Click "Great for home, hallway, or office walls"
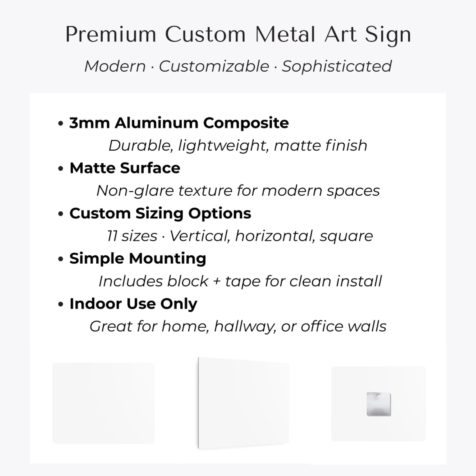The height and width of the screenshot is (476, 476). coord(238,326)
